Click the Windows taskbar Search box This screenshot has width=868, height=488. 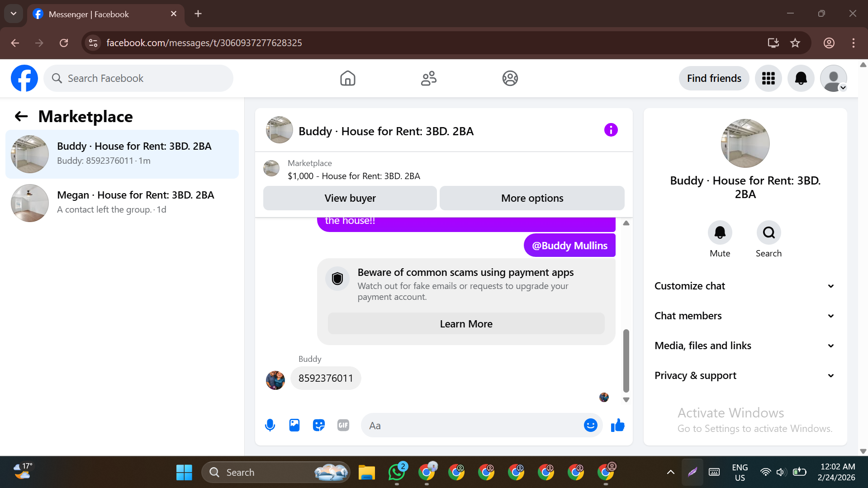276,472
